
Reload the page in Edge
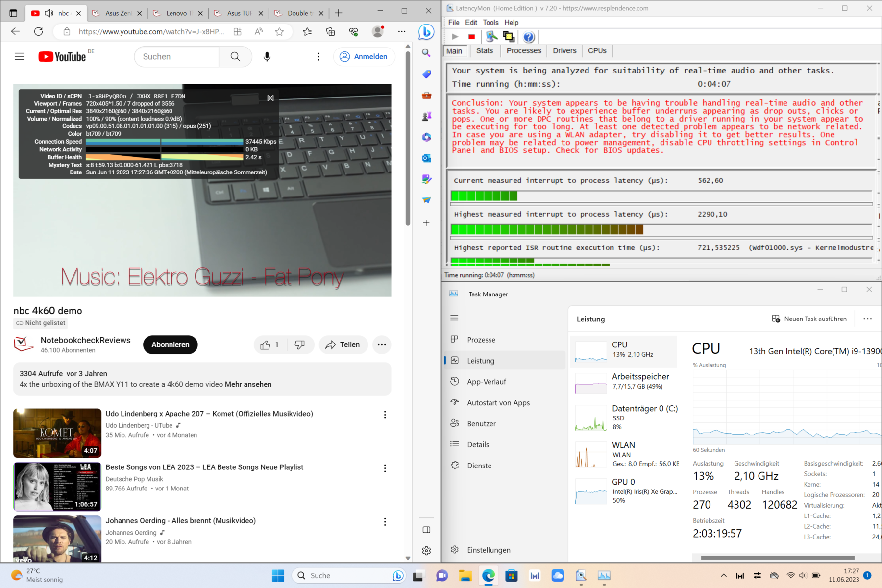[38, 32]
